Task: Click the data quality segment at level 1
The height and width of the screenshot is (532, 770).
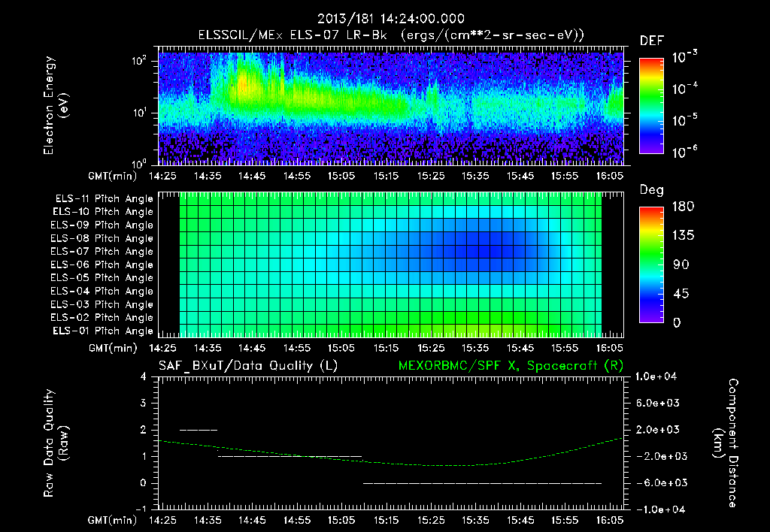Action: coord(290,457)
